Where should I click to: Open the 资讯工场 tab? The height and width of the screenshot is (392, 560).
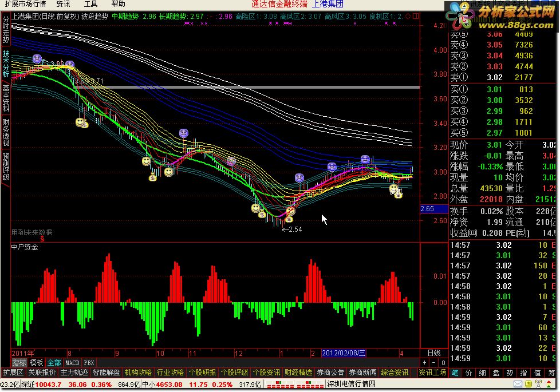[x=432, y=373]
